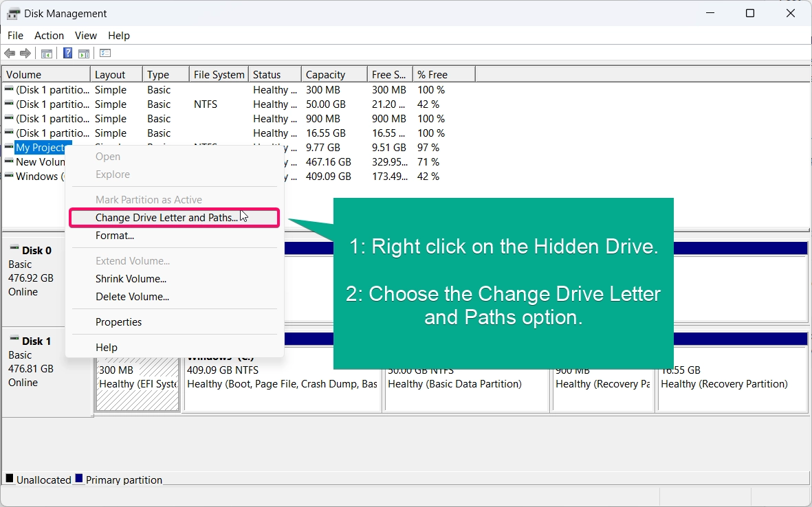Click the Disk 1 drive icon
Viewport: 812px width, 507px height.
coord(14,339)
